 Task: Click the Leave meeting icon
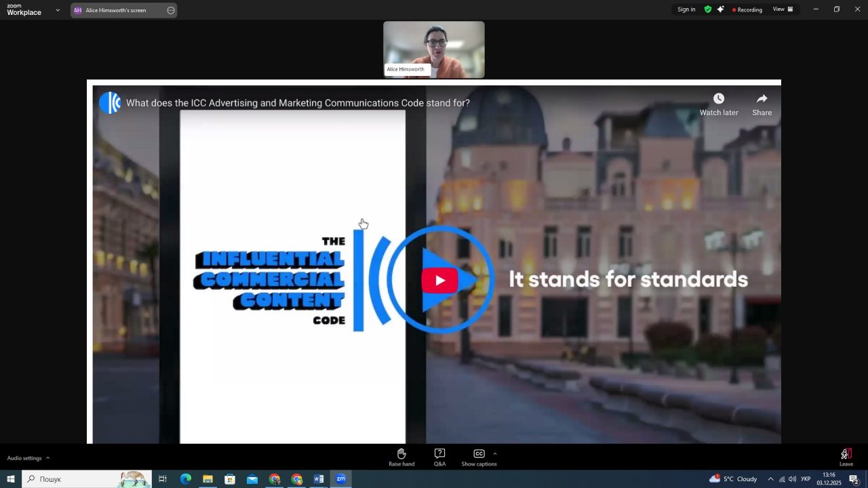coord(846,455)
